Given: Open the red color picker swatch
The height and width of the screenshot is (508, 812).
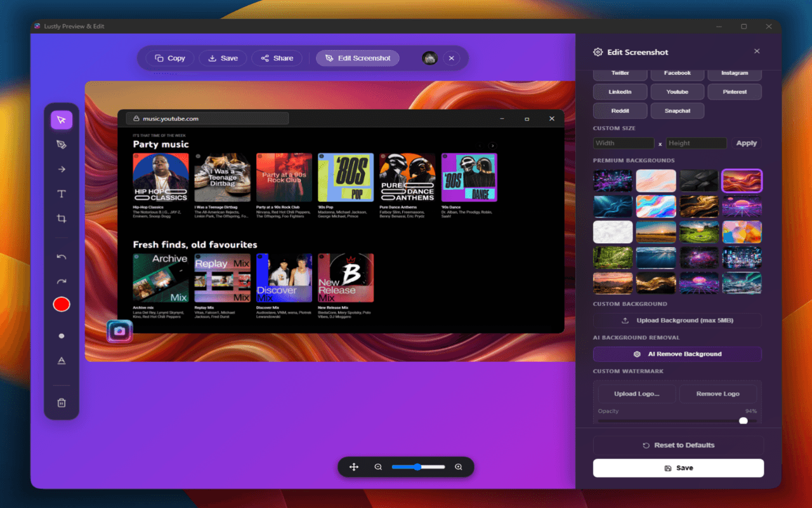Looking at the screenshot, I should [x=62, y=305].
